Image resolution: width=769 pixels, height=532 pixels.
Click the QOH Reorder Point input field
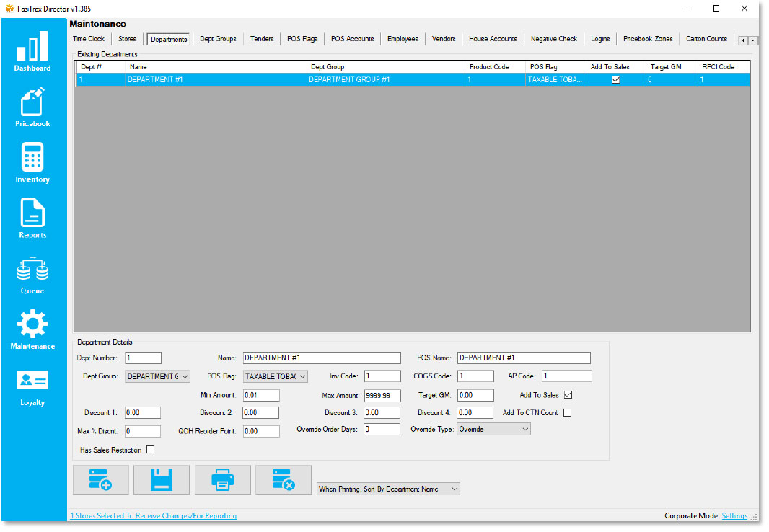(x=261, y=431)
